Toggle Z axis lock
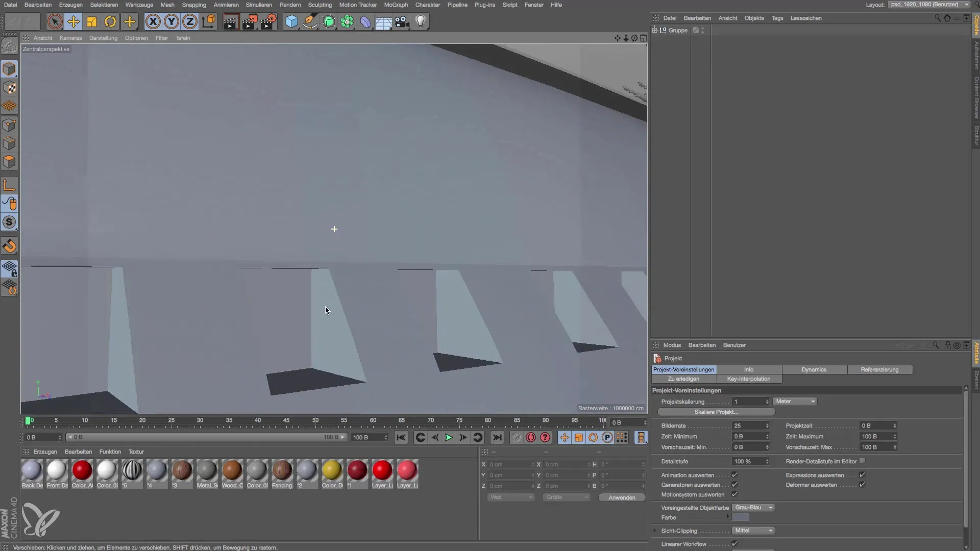The image size is (980, 551). click(x=190, y=22)
